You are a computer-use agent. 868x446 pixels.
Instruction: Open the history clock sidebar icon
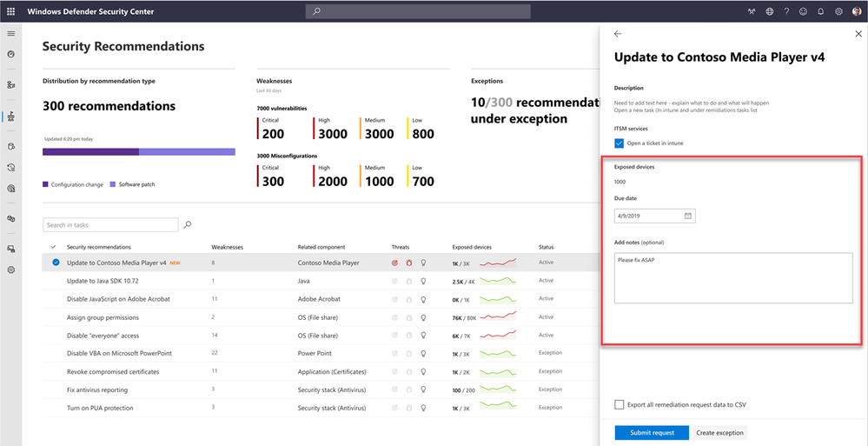click(x=11, y=167)
